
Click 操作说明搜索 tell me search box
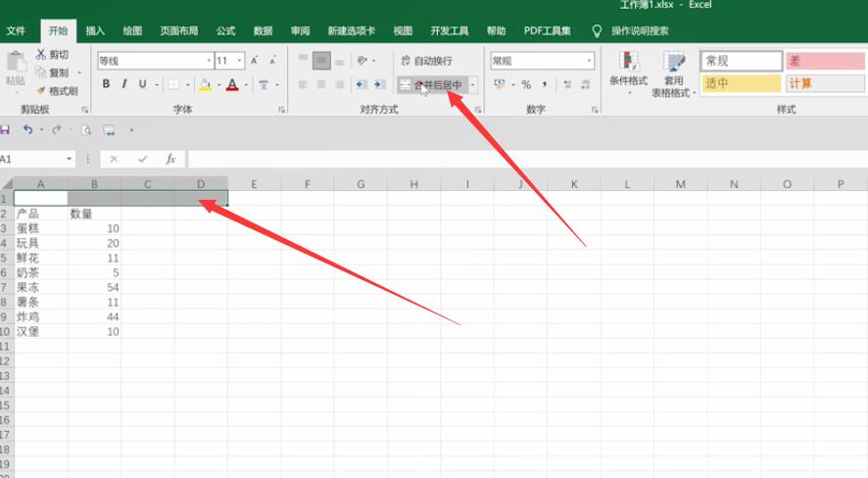(x=640, y=31)
